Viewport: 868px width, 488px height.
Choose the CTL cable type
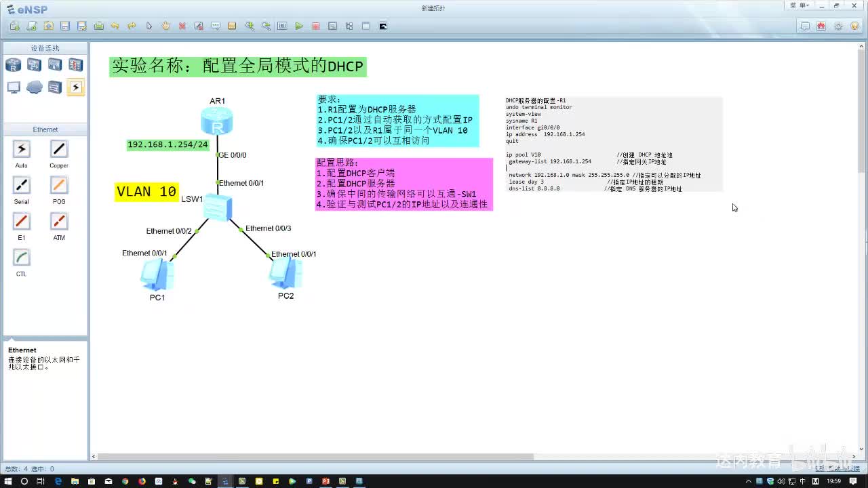[x=22, y=258]
